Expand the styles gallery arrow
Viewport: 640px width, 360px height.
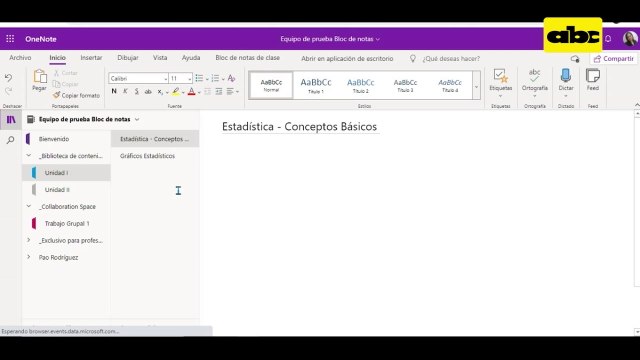tap(476, 86)
